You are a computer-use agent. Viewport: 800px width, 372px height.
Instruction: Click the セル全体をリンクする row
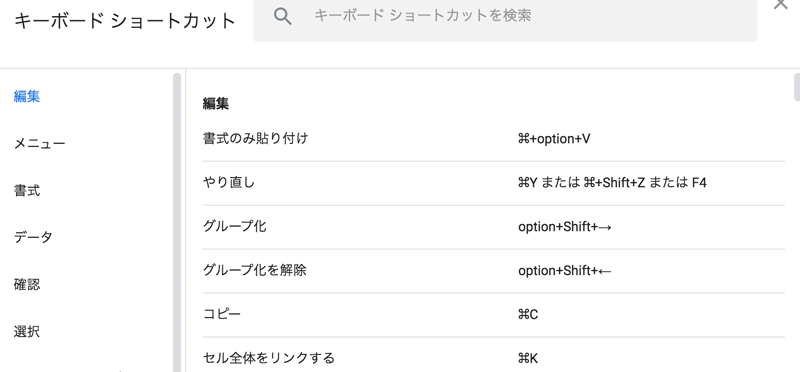click(x=493, y=358)
